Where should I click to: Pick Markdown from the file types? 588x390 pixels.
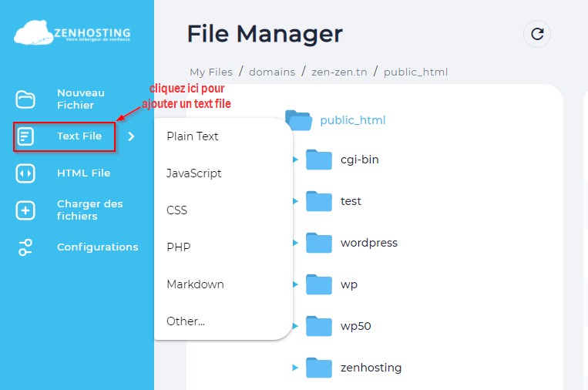click(195, 284)
